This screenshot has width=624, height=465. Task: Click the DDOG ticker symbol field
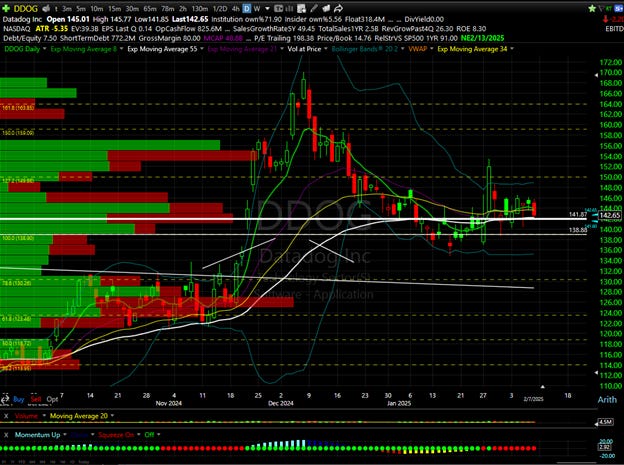26,8
